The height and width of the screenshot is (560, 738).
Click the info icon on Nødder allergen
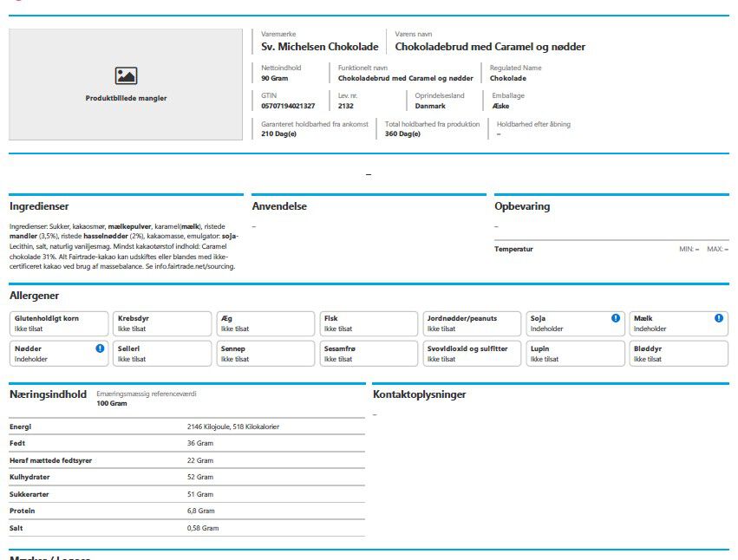100,348
